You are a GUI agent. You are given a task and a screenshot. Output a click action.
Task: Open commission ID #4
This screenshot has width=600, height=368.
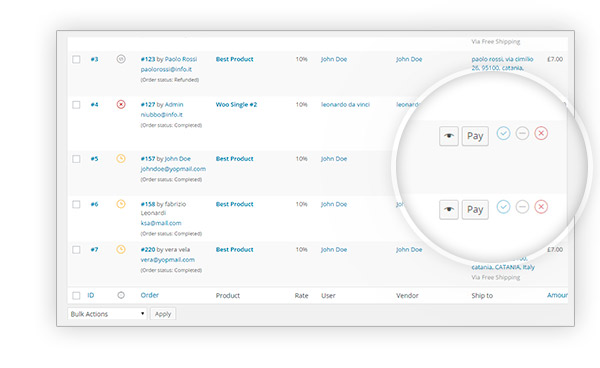click(95, 104)
